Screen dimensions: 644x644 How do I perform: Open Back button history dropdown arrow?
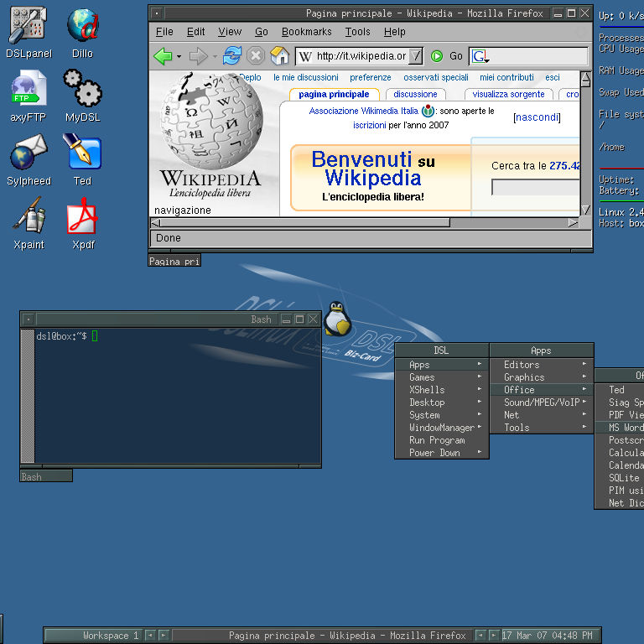point(179,56)
